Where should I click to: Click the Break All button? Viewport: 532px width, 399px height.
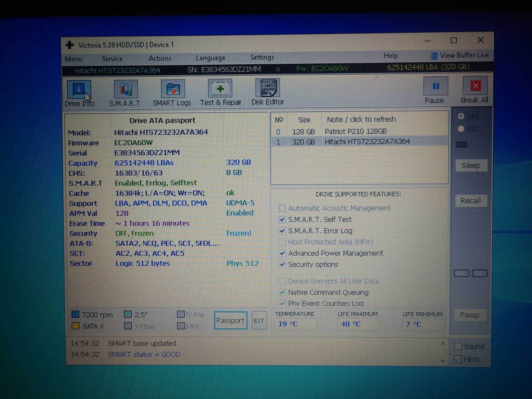coord(475,90)
